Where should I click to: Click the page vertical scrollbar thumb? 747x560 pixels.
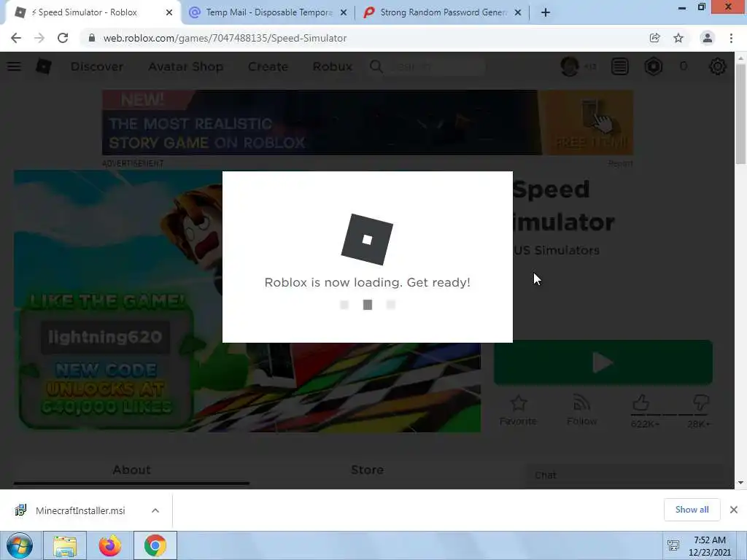740,113
